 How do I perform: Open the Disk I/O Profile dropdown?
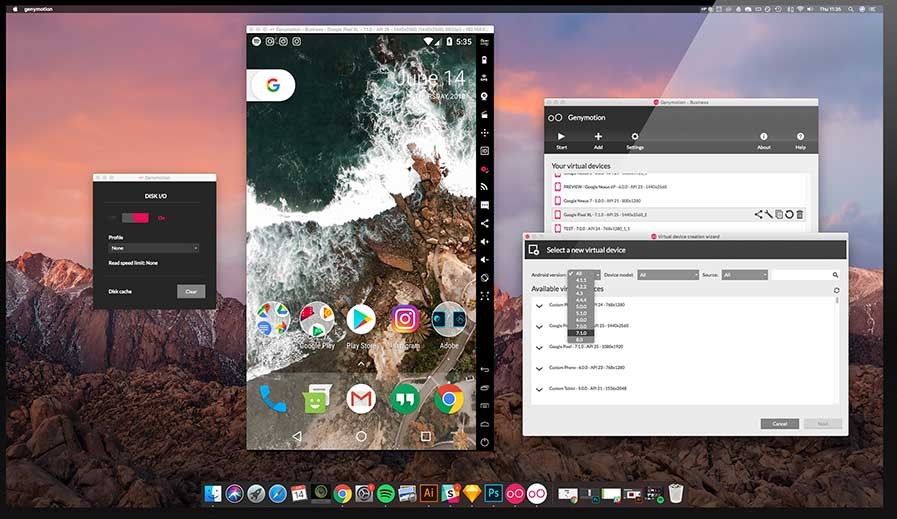[x=154, y=248]
